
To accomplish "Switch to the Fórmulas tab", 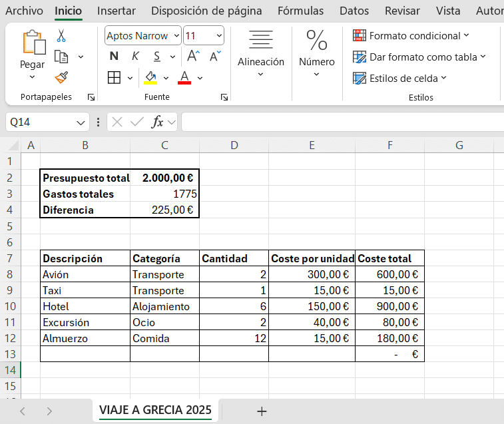I will [300, 11].
